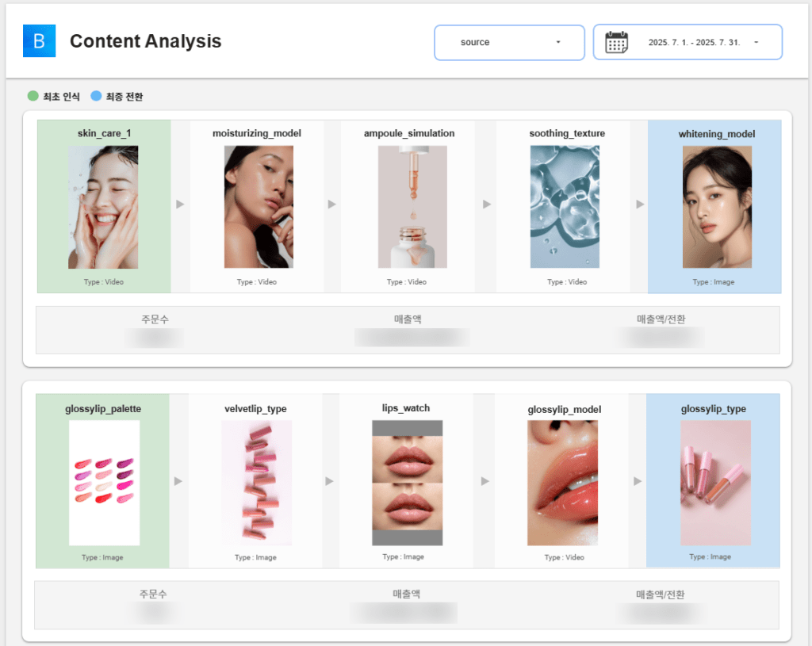Select the skin_care_1 video thumbnail
The height and width of the screenshot is (646, 812).
click(x=103, y=207)
